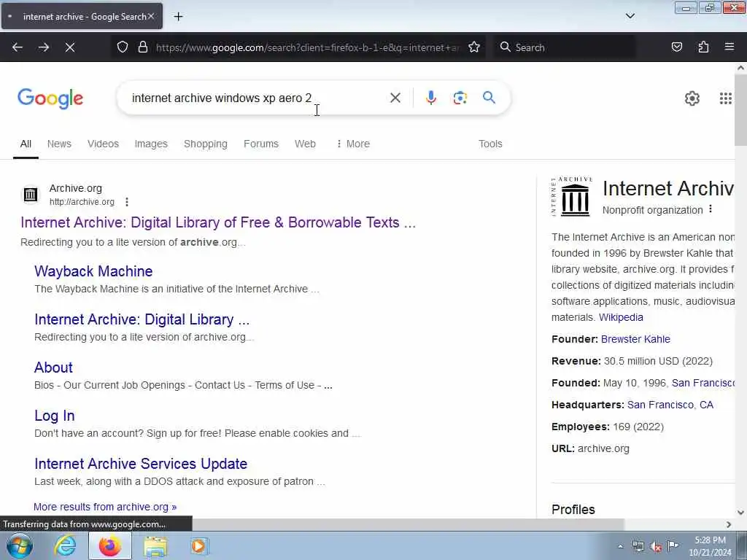747x560 pixels.
Task: Open a new tab with plus button
Action: (x=178, y=17)
